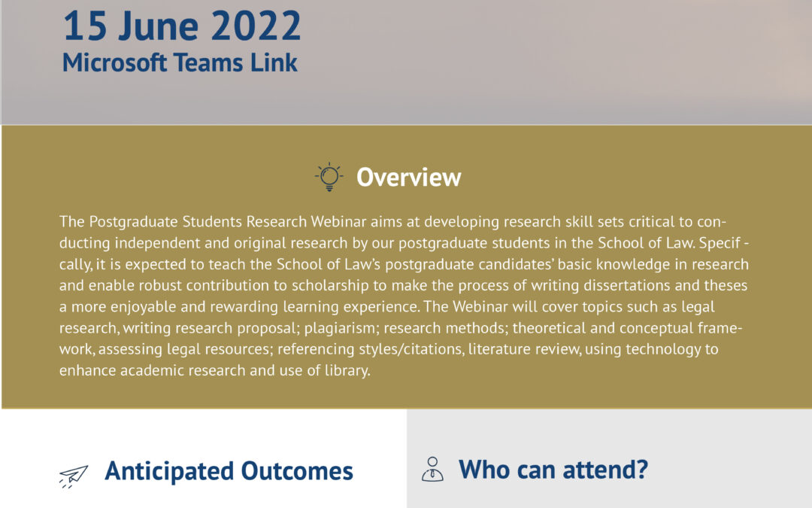Click the person icon beside Who can attend
This screenshot has width=812, height=508.
[x=432, y=469]
